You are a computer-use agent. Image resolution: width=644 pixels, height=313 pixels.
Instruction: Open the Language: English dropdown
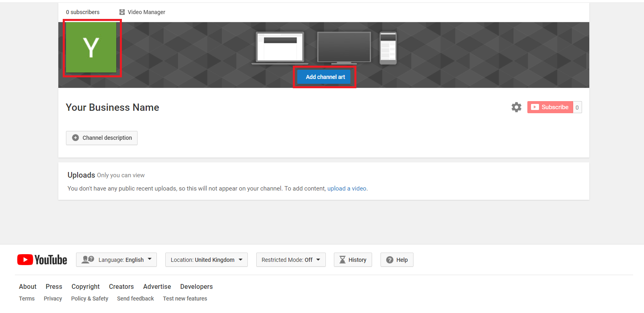pyautogui.click(x=116, y=260)
